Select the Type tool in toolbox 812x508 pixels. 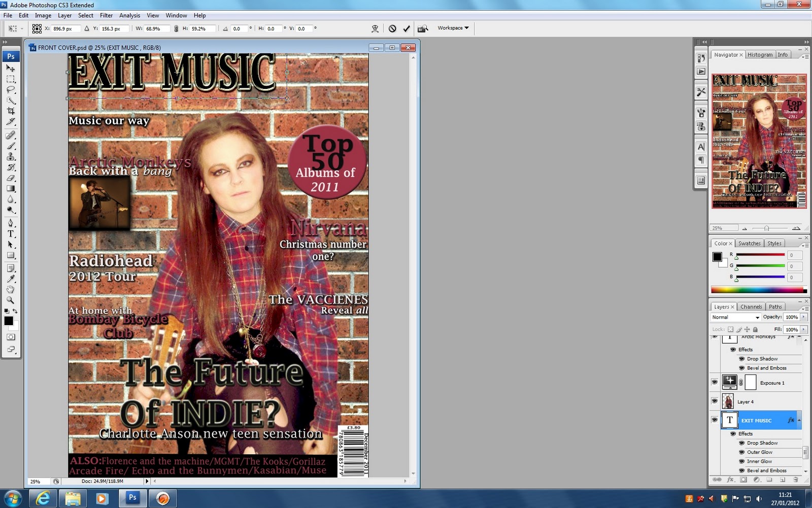coord(11,234)
